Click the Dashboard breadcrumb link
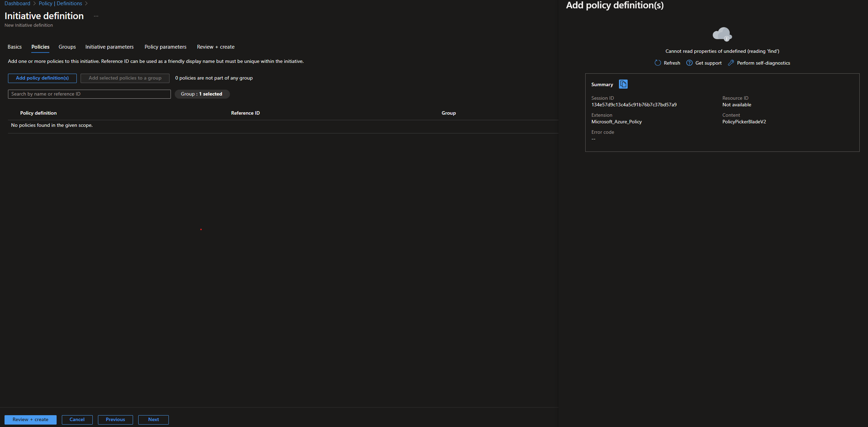 [x=17, y=3]
